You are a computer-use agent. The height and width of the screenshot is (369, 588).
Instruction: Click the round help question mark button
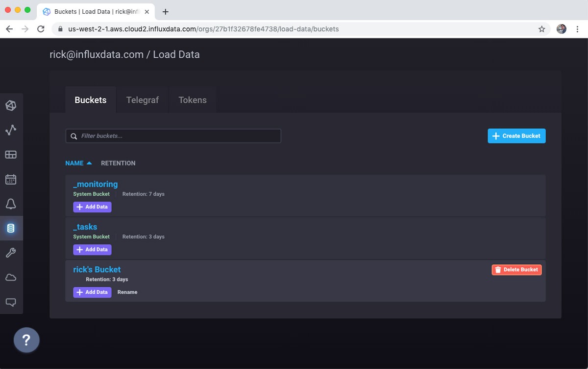[x=26, y=340]
